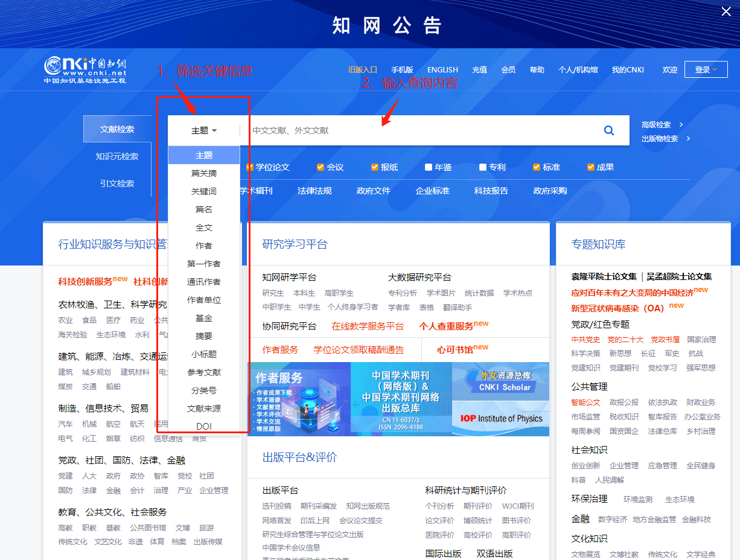This screenshot has width=740, height=560.
Task: Choose 作者单位 from the dropdown
Action: tap(204, 300)
